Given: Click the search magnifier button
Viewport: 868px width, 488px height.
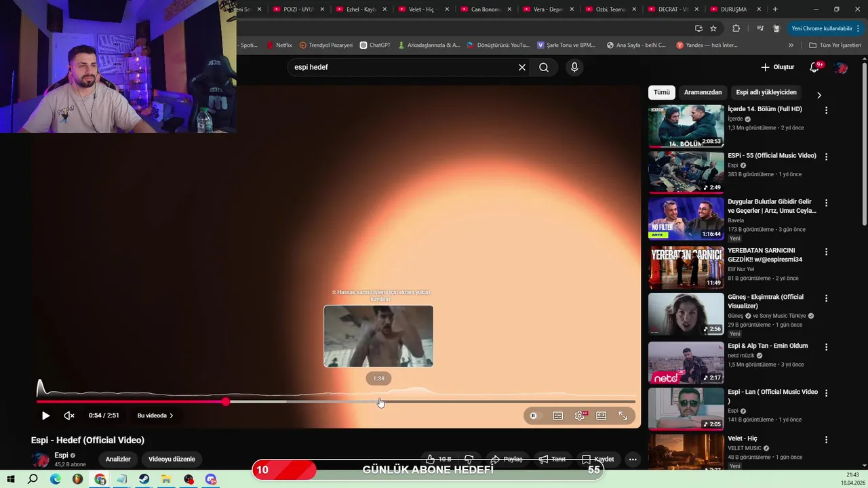Looking at the screenshot, I should click(544, 67).
